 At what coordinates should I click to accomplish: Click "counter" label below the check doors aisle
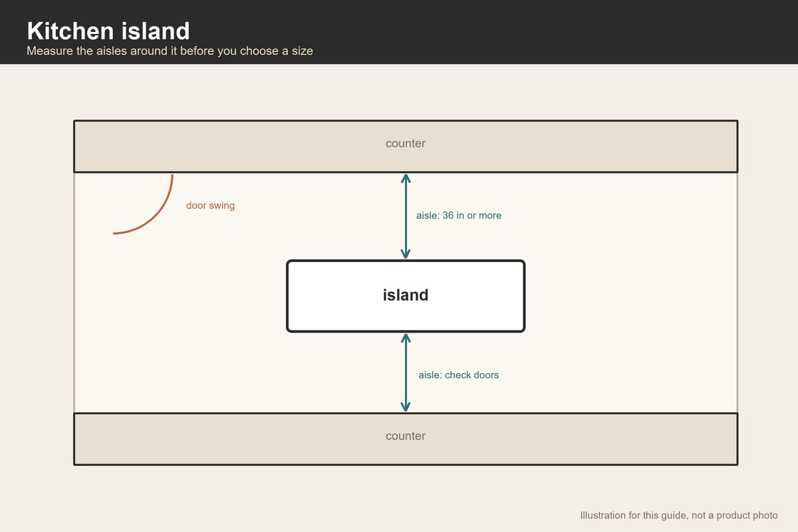406,436
